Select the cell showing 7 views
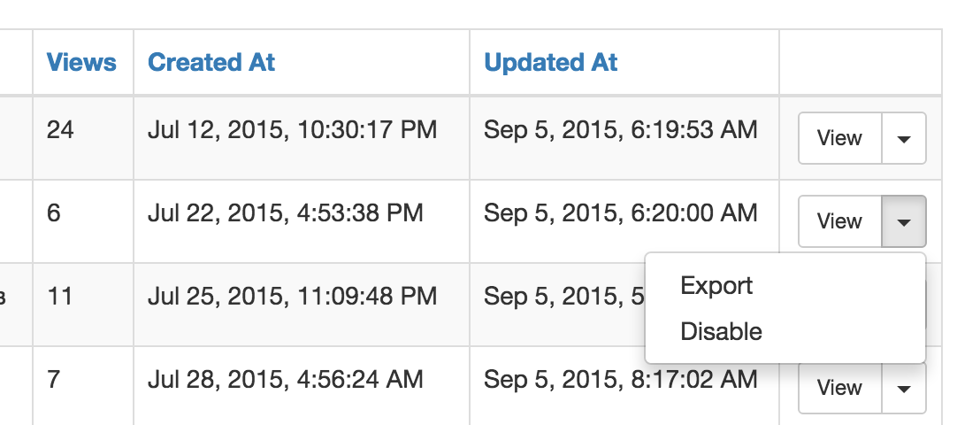Image resolution: width=980 pixels, height=425 pixels. 83,385
